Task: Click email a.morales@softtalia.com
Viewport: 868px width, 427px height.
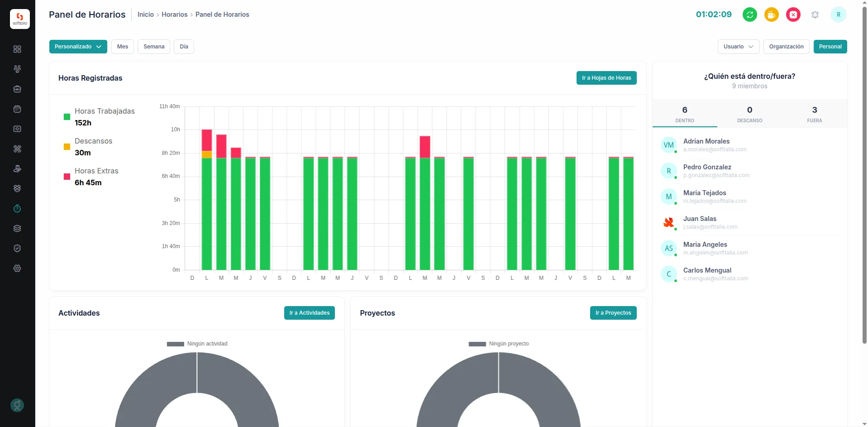Action: click(x=715, y=149)
